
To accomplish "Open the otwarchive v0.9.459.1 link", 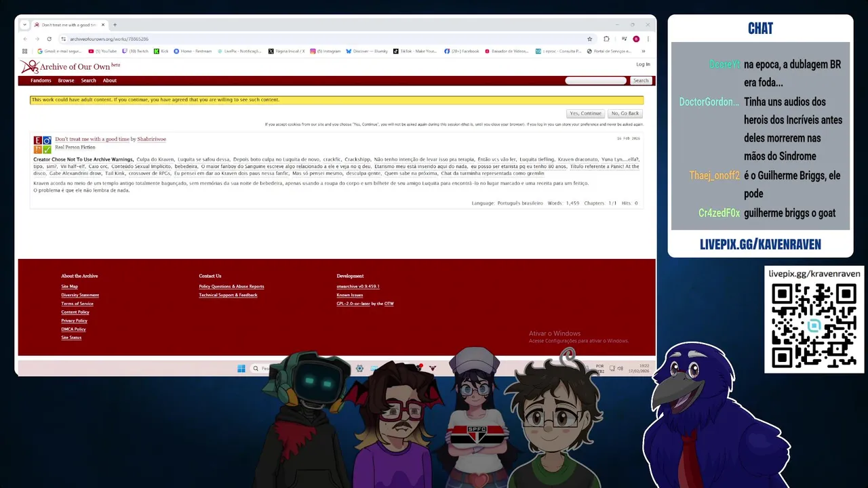I will [x=358, y=287].
